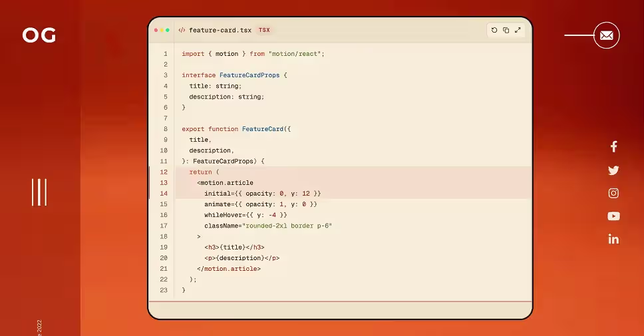Click the green window dot
The height and width of the screenshot is (336, 644).
tap(168, 30)
